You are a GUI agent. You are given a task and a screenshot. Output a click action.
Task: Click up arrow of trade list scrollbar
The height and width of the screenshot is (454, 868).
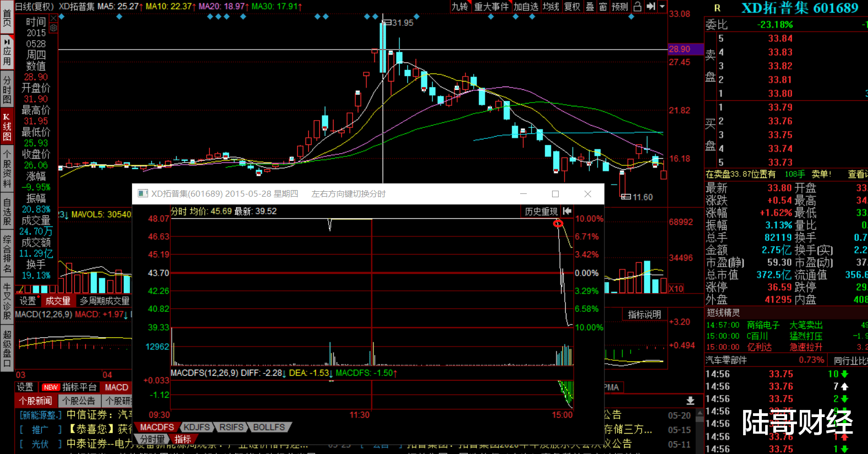(700, 413)
